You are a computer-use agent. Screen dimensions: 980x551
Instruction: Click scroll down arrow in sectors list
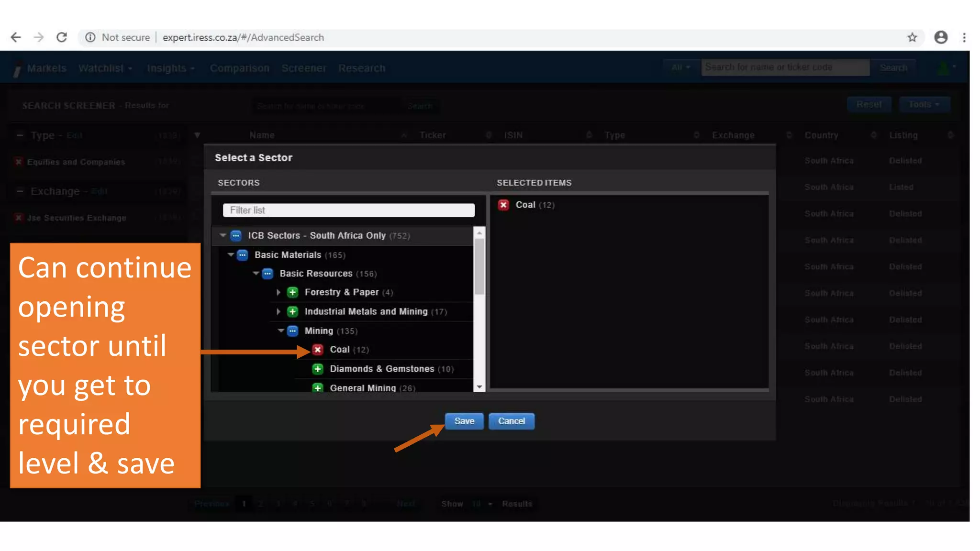tap(479, 386)
